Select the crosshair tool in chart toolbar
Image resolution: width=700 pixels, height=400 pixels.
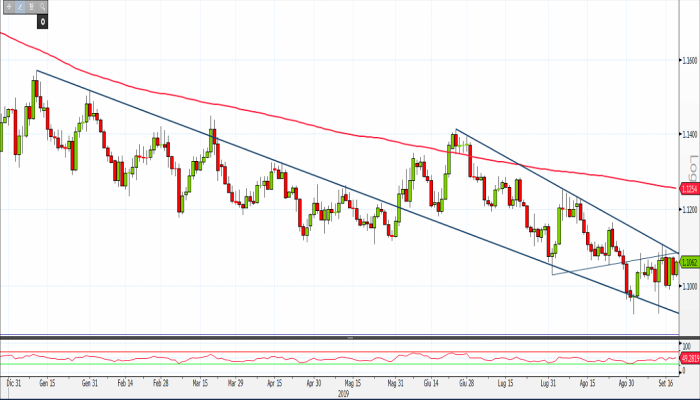pyautogui.click(x=9, y=7)
